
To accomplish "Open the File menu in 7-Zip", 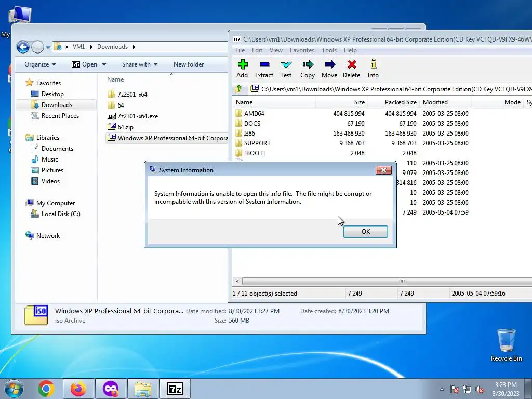I will [240, 50].
